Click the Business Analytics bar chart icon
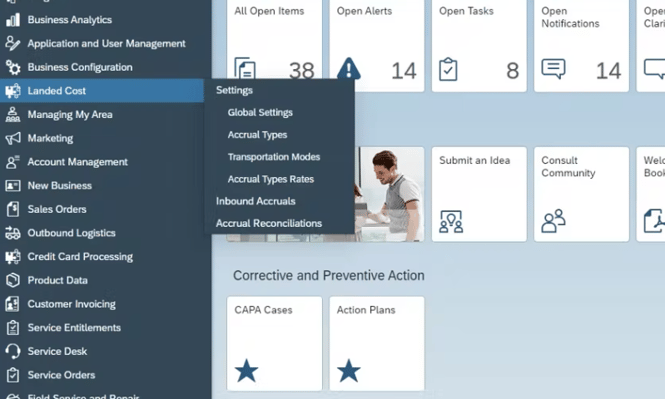Image resolution: width=665 pixels, height=399 pixels. (13, 20)
